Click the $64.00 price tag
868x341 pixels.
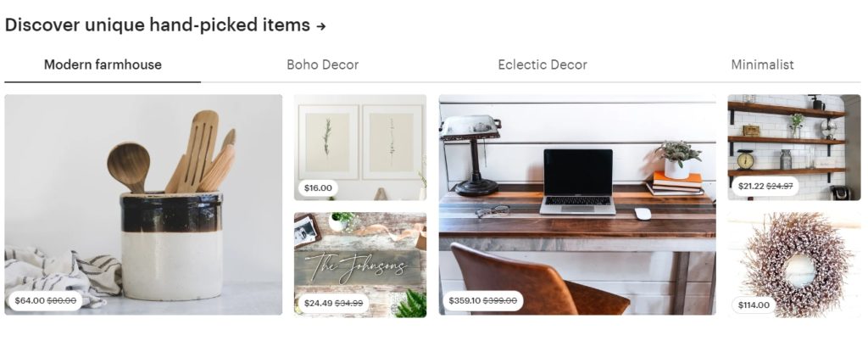(45, 301)
